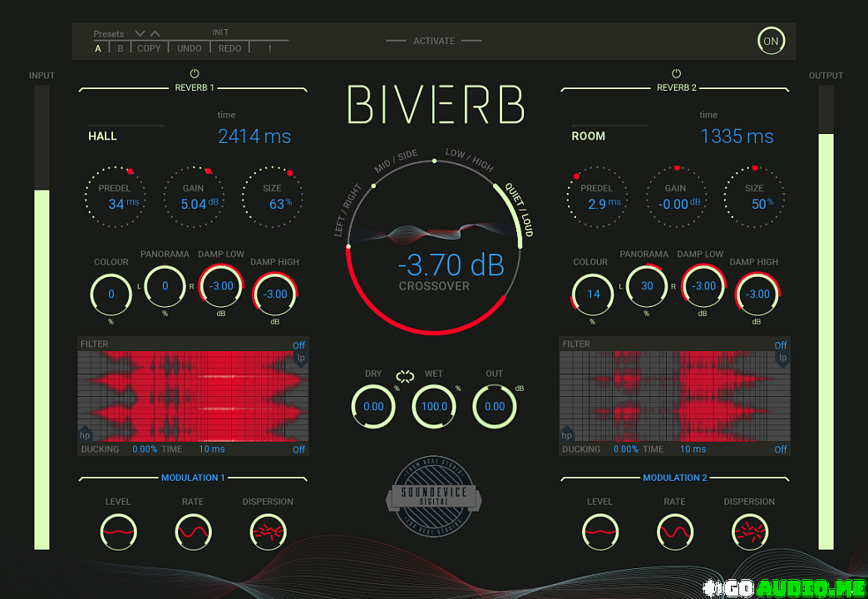Click Reverb 1 ducking 0.00% value
This screenshot has height=599, width=868.
pyautogui.click(x=145, y=449)
